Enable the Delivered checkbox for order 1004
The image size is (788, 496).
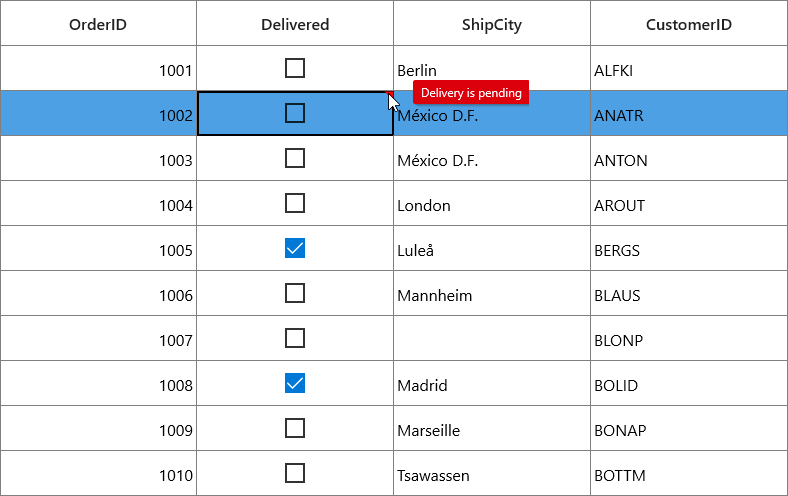click(294, 203)
